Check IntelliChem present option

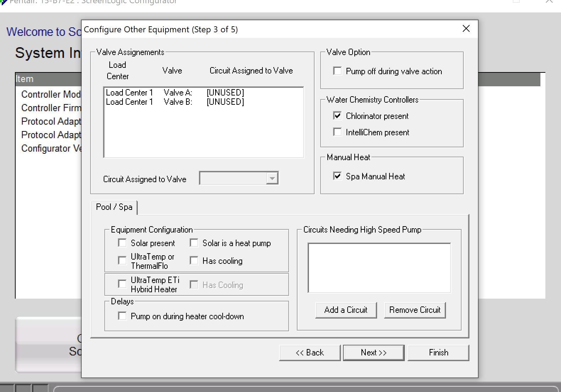tap(337, 132)
